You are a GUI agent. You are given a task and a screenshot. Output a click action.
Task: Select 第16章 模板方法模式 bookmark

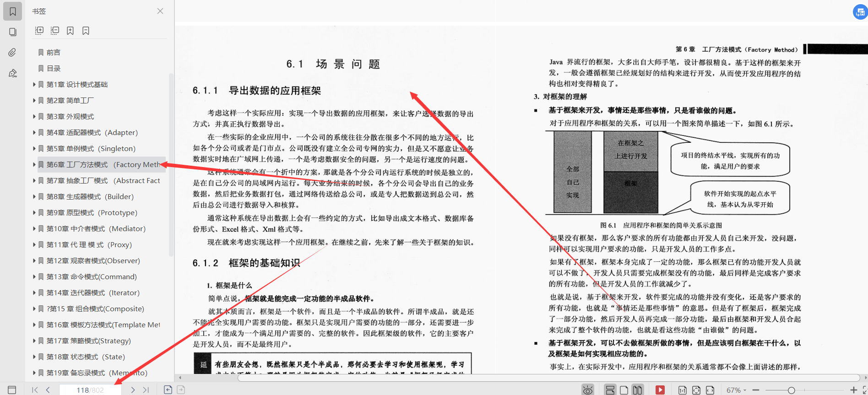tap(103, 325)
